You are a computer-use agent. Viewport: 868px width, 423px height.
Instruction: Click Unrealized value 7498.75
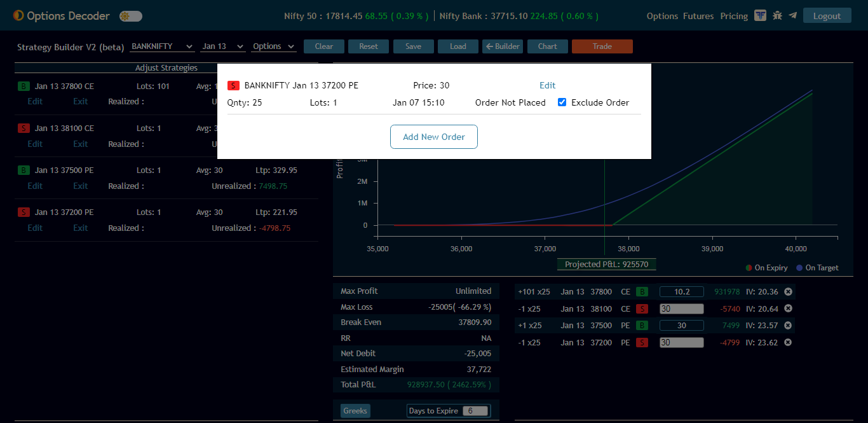(x=273, y=186)
